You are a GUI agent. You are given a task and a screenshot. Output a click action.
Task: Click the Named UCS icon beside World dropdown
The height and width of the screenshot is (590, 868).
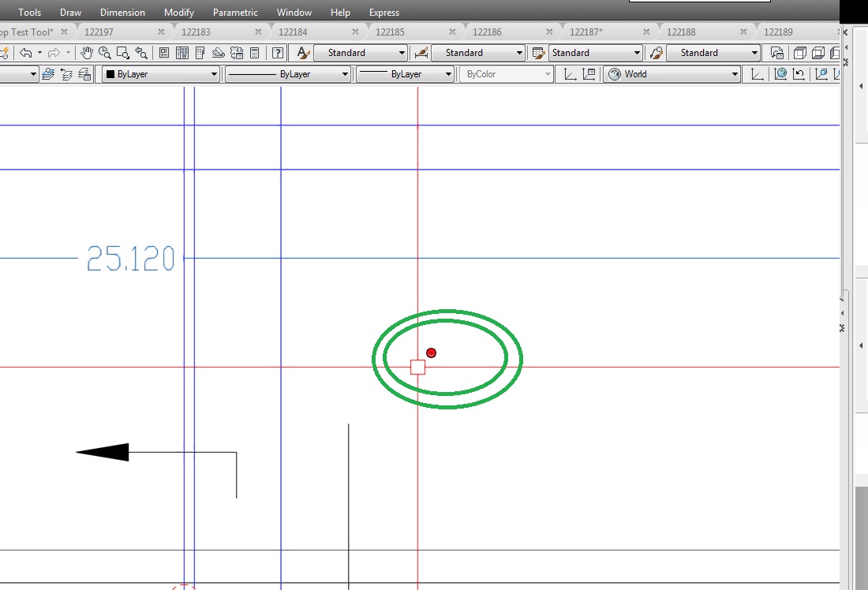(x=589, y=73)
